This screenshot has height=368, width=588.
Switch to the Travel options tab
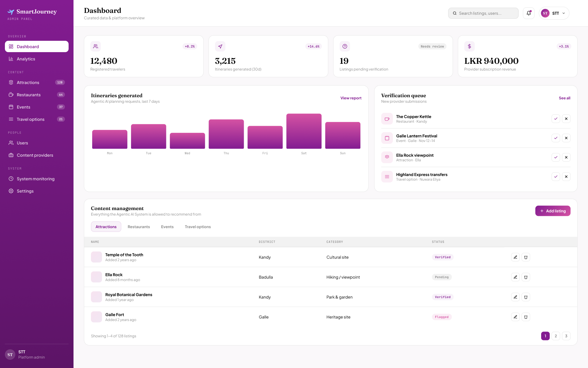click(198, 227)
